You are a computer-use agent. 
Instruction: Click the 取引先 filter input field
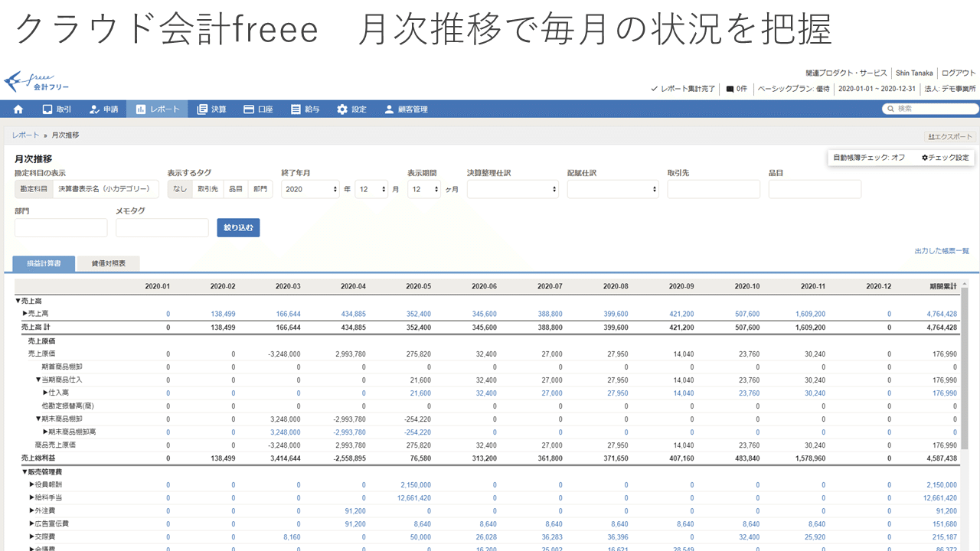click(x=714, y=189)
